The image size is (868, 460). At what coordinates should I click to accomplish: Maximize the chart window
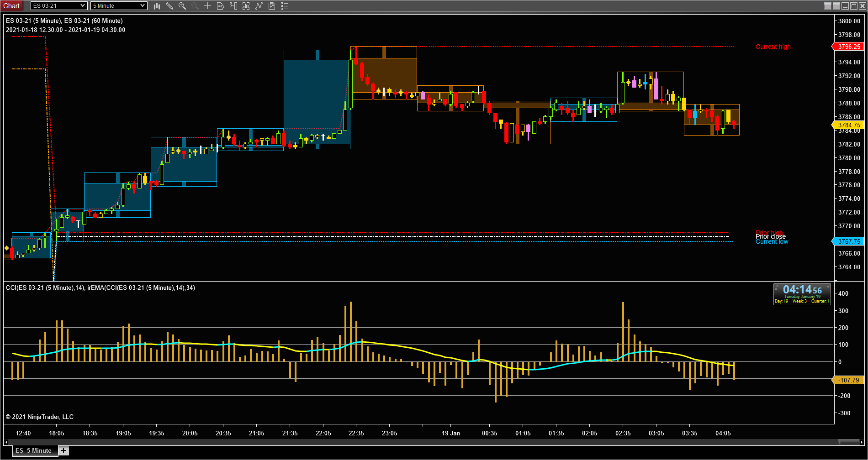(x=854, y=6)
